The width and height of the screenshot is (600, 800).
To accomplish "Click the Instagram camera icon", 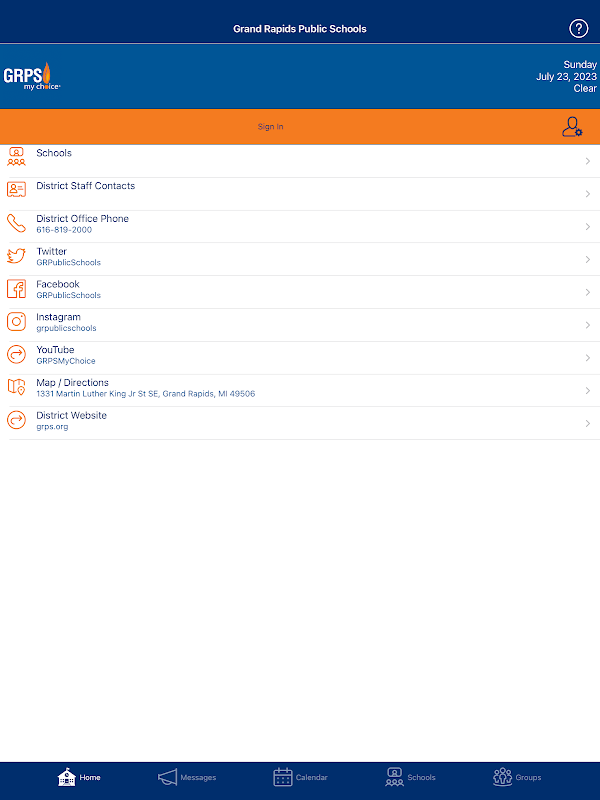I will pos(16,321).
